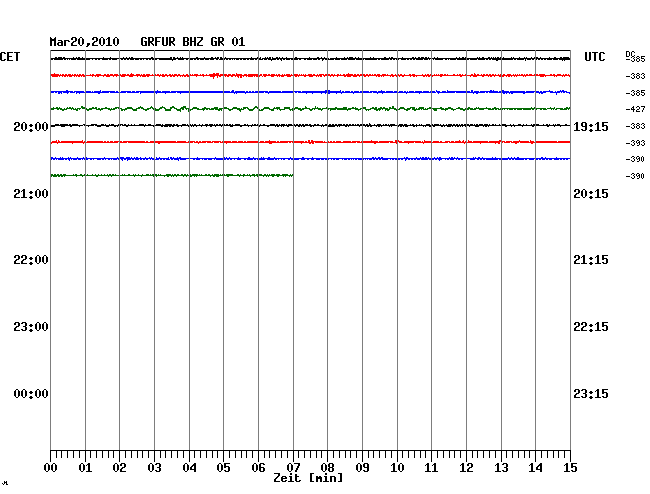This screenshot has height=494, width=650.
Task: Click the "21:00" CET time label
Action: [31, 194]
